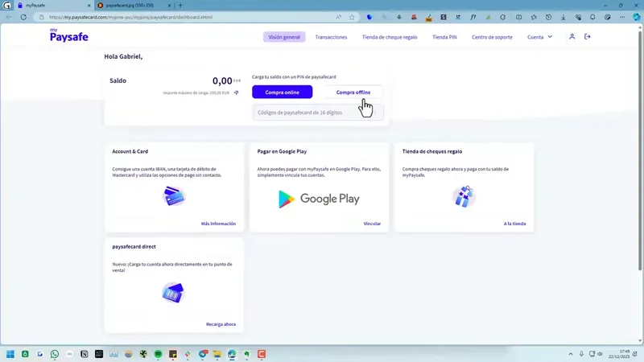Click the credit card illustration in Account & Card

click(174, 196)
